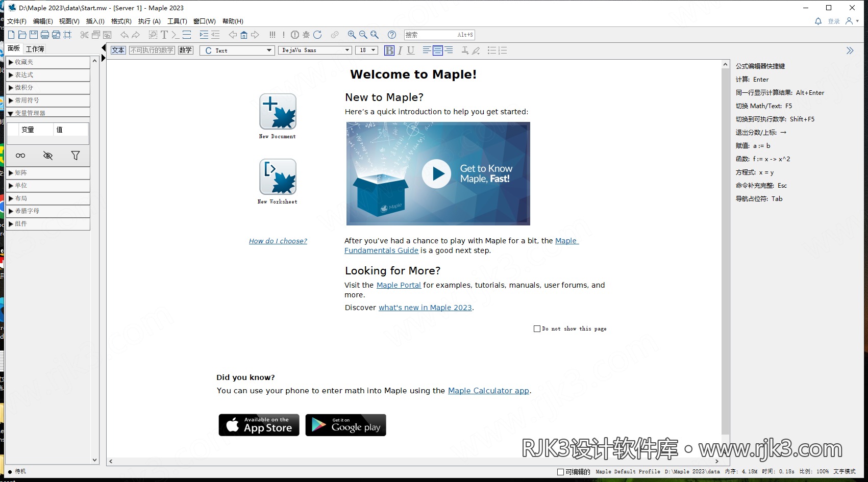Print the document using the printer icon

pos(44,35)
